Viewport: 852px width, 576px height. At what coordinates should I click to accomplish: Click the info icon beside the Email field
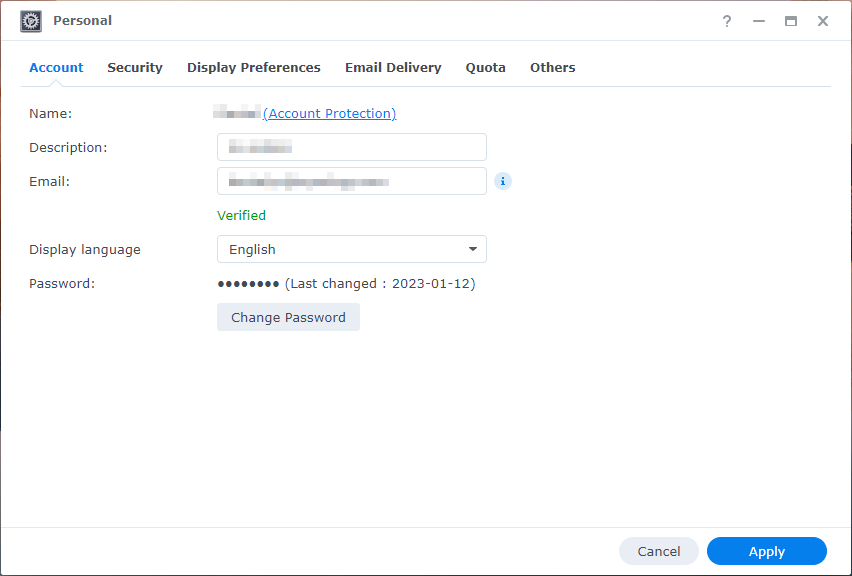(x=502, y=181)
